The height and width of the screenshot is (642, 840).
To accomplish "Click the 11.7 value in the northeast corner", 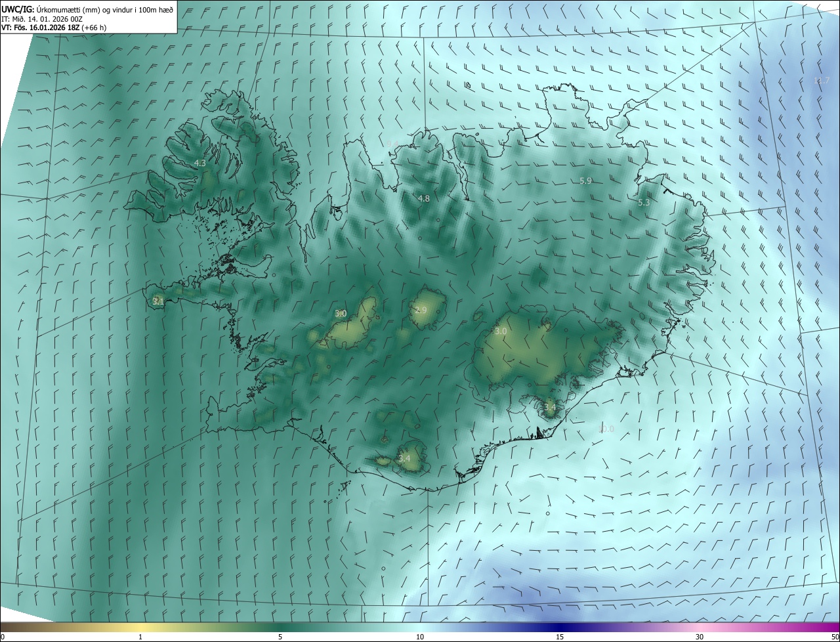I will tap(822, 80).
